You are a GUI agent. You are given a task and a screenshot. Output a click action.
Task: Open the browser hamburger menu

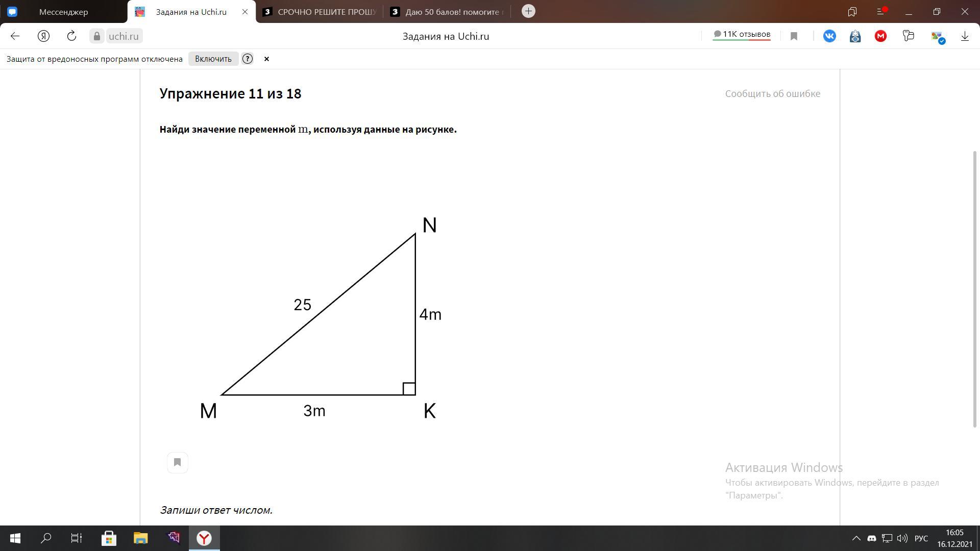880,11
